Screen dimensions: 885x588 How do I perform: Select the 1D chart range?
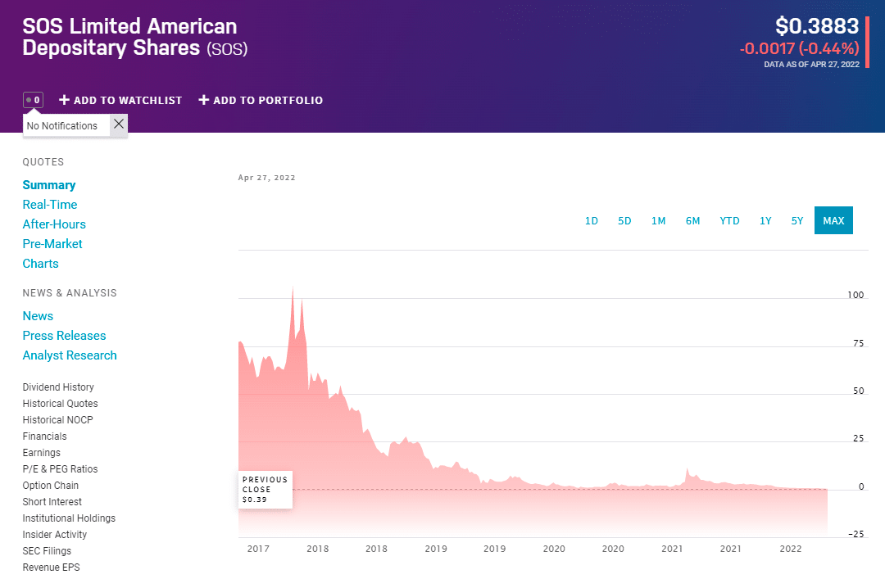[x=591, y=220]
